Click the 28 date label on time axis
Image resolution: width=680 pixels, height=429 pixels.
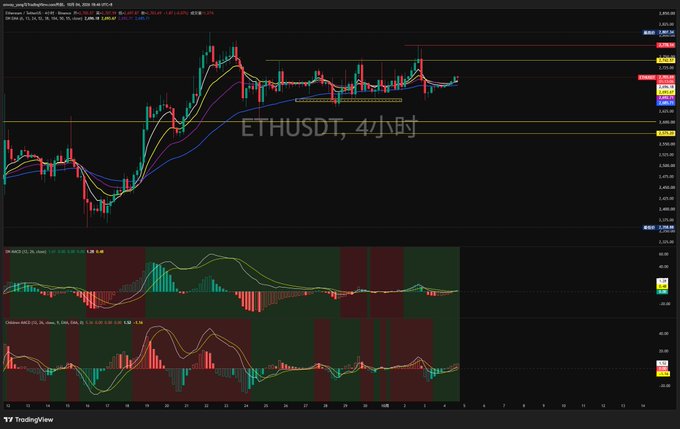point(325,406)
